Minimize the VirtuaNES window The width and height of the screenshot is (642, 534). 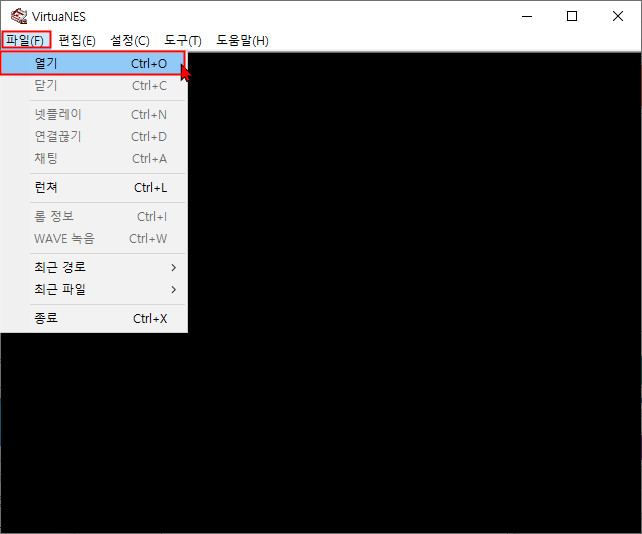coord(527,16)
